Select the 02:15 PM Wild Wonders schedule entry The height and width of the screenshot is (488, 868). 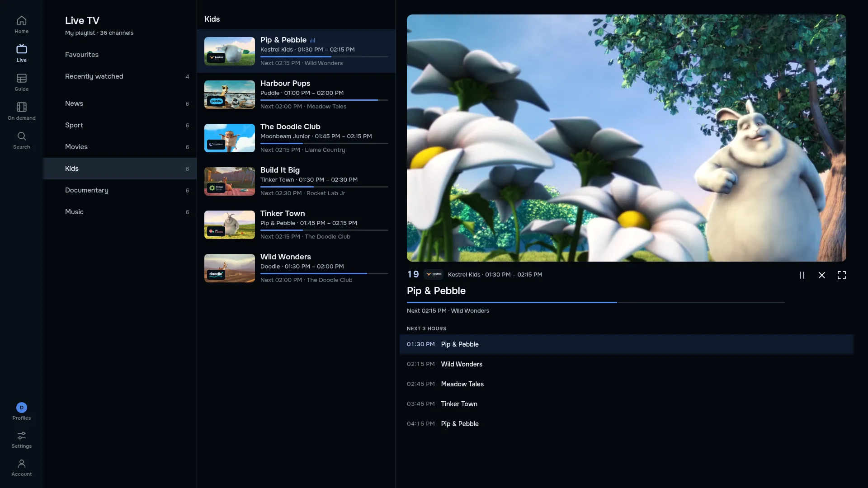coord(626,364)
